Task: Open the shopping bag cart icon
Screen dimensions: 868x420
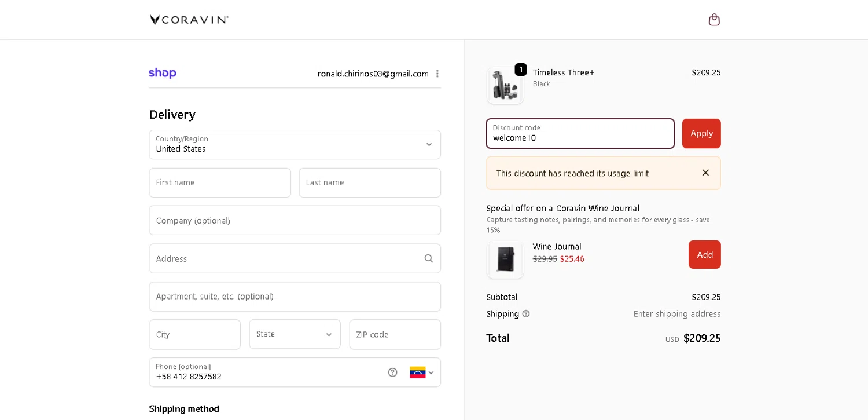Action: click(714, 20)
